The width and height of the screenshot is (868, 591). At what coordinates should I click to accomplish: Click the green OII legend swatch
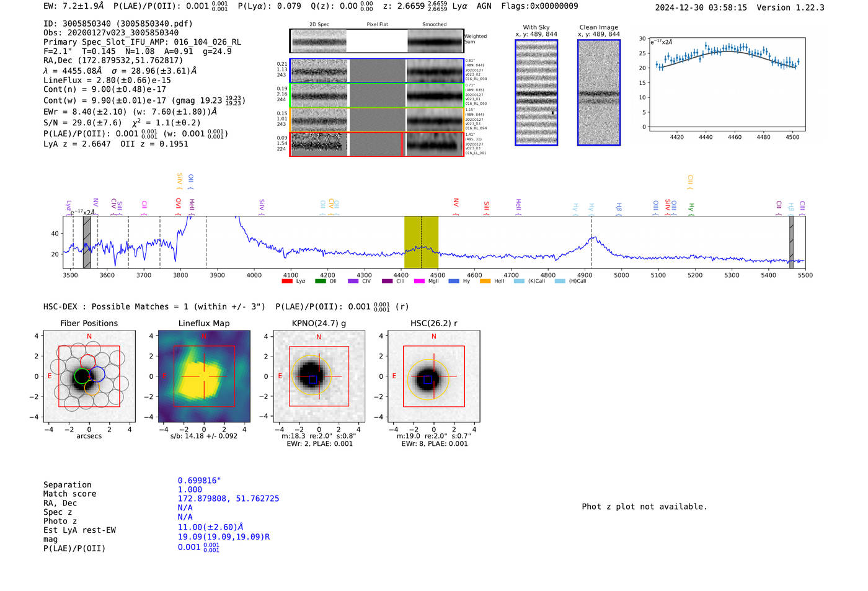pyautogui.click(x=320, y=281)
